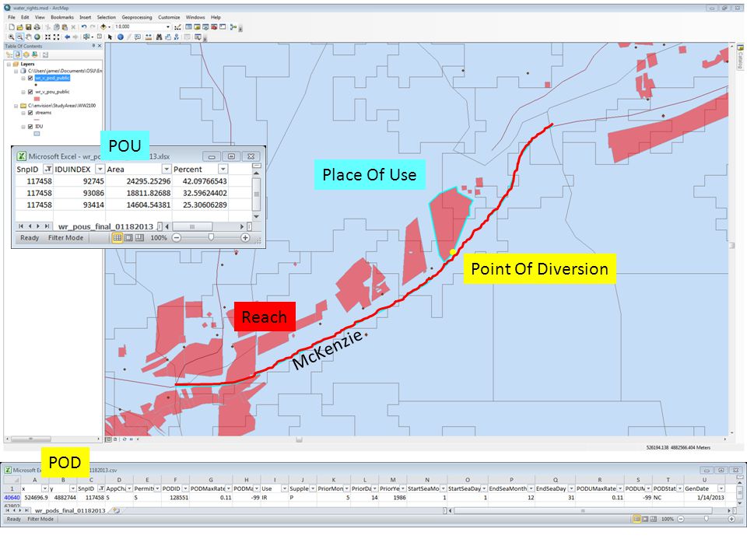This screenshot has height=560, width=747.
Task: Open Use column filter dropdown
Action: (x=285, y=488)
